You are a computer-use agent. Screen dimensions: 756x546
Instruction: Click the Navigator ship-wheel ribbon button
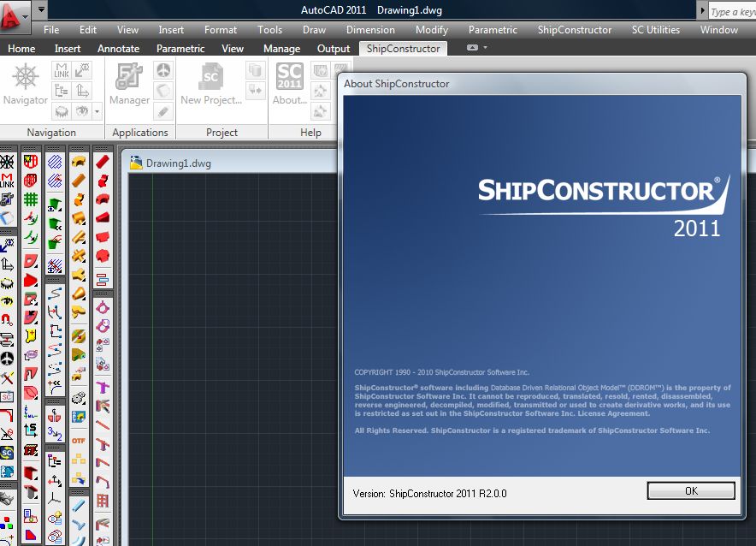point(25,85)
